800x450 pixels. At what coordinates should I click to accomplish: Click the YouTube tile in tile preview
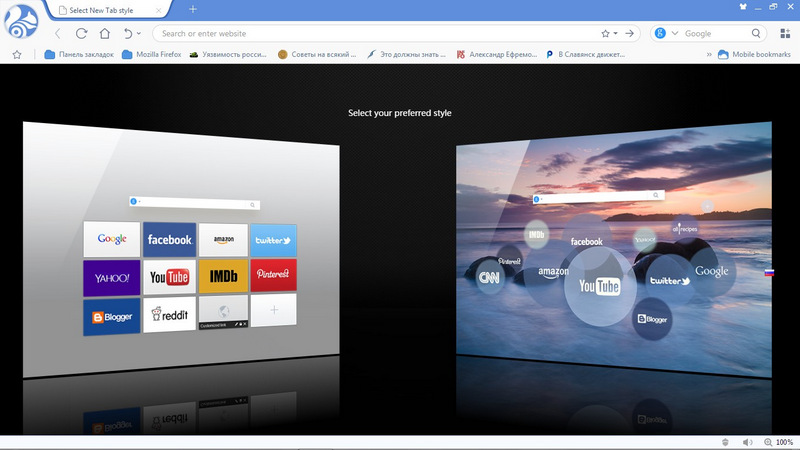tap(169, 277)
